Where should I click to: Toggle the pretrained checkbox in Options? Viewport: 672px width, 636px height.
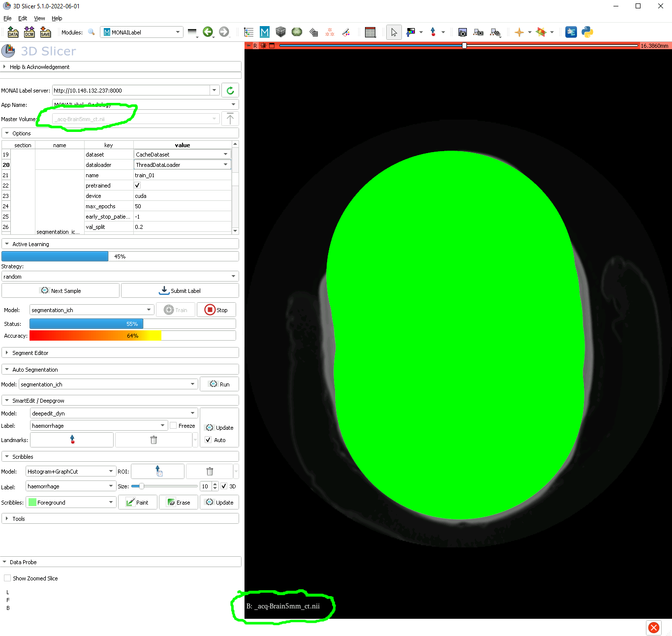click(x=137, y=185)
